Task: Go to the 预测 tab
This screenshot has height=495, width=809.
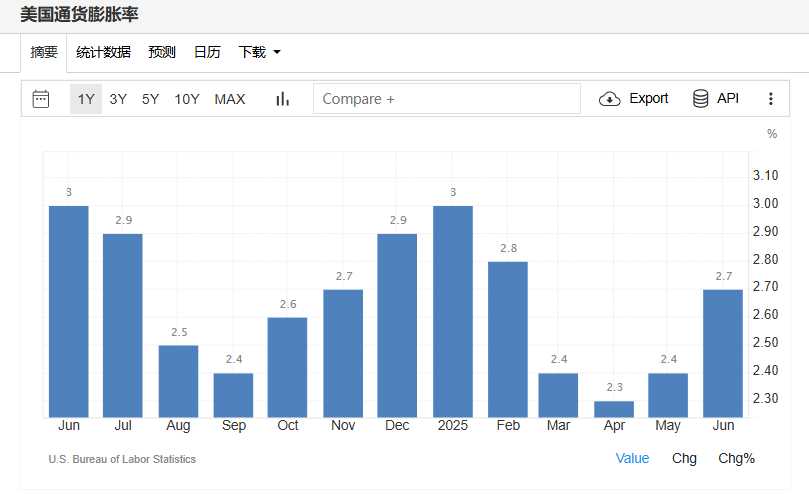Action: click(162, 52)
